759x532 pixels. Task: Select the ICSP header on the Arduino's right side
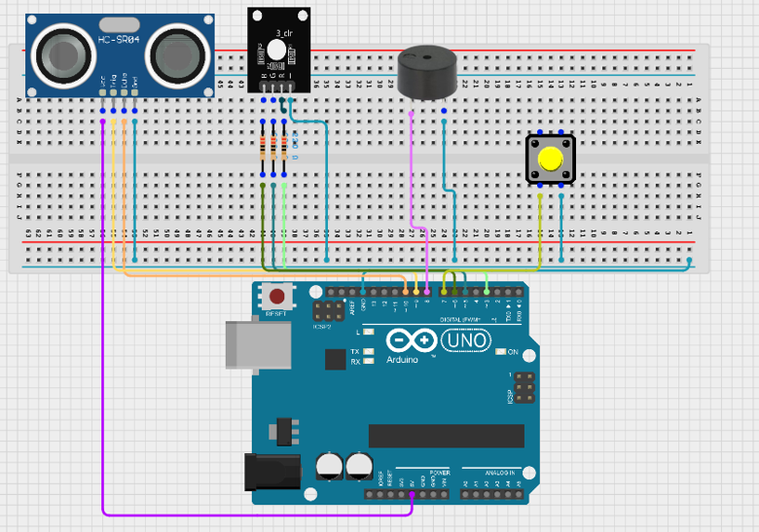[x=524, y=387]
